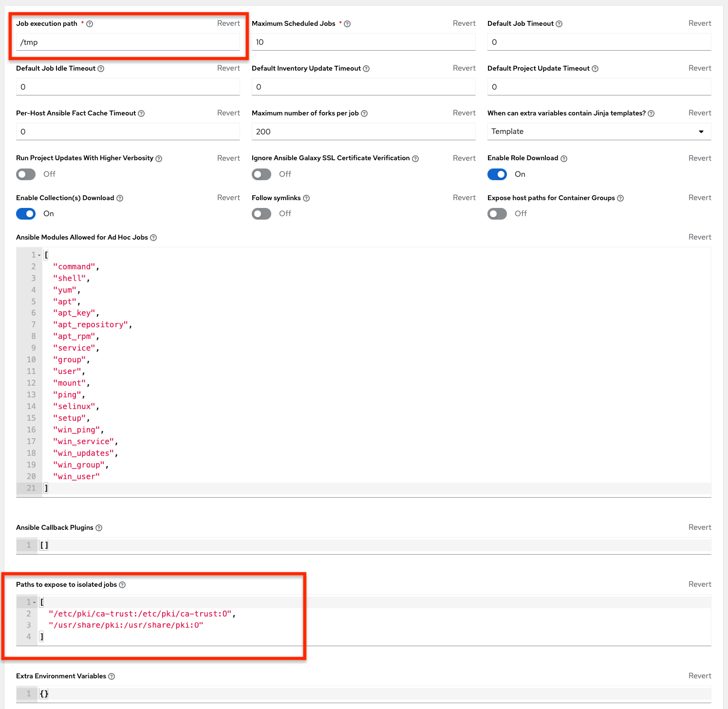
Task: Collapse the Ad Hoc modules array at line 1
Action: click(39, 255)
